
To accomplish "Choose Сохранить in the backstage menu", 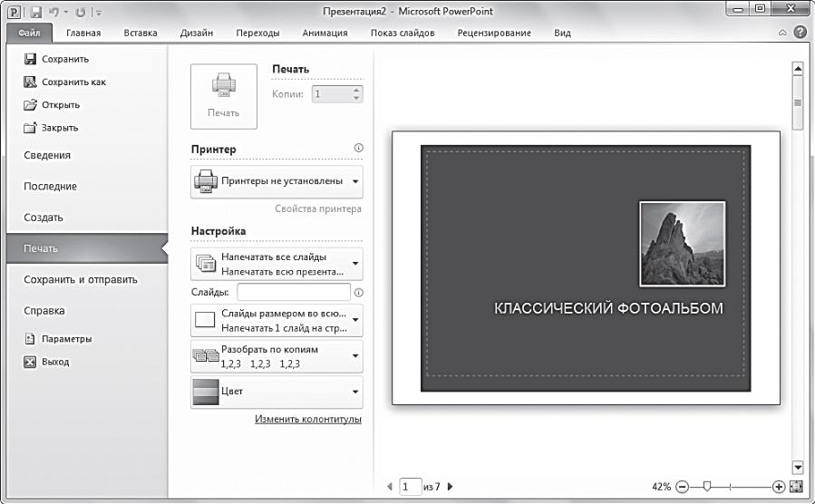I will pos(56,59).
